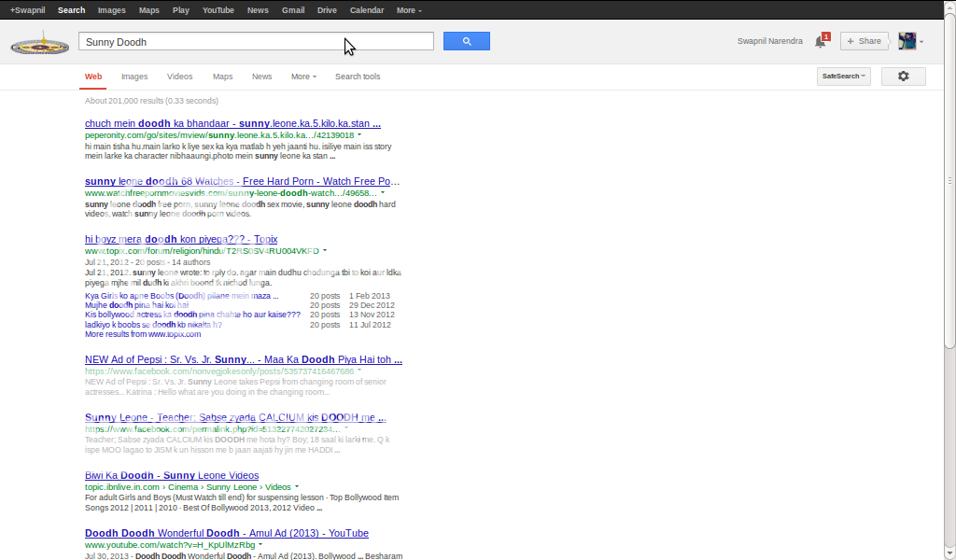Click the Share button
This screenshot has height=560, width=956.
(x=864, y=40)
